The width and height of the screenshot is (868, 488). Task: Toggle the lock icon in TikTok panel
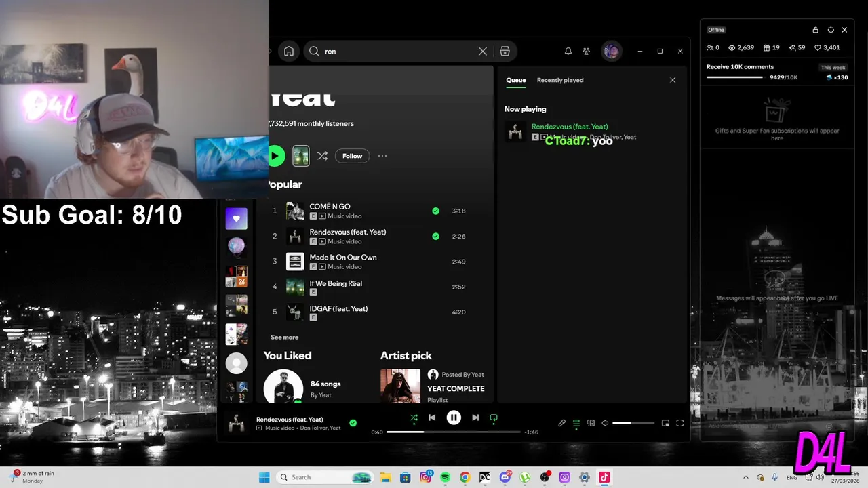click(815, 30)
